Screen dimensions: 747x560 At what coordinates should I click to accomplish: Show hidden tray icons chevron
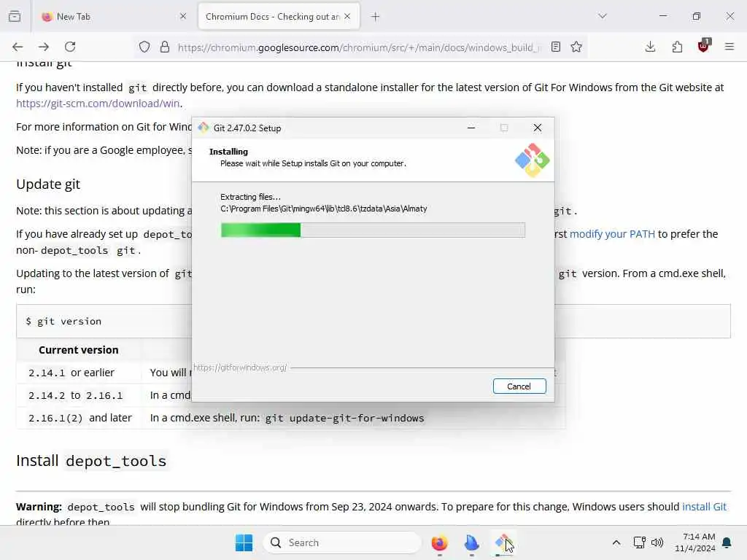click(x=616, y=542)
